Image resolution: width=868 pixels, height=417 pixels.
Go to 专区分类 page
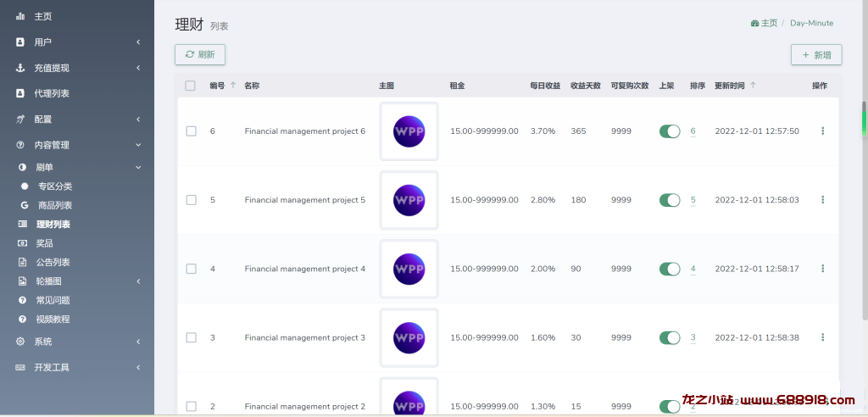55,186
